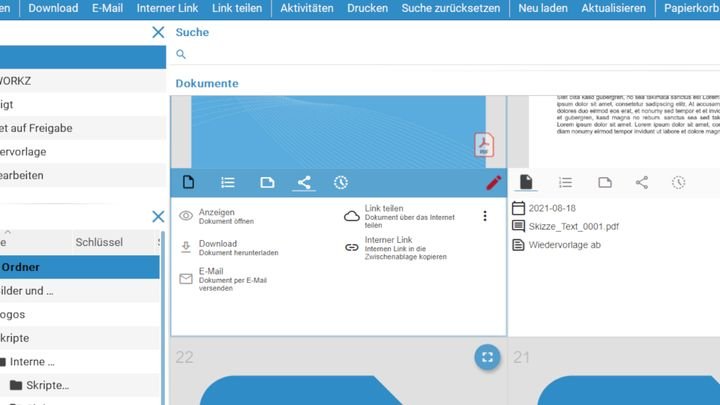Screen dimensions: 720x405
Task: Click Drucken in the top toolbar
Action: click(367, 8)
